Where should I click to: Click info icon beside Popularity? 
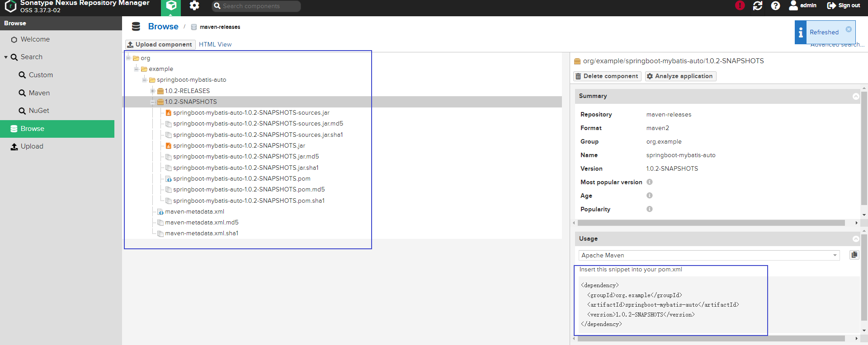[x=650, y=209]
